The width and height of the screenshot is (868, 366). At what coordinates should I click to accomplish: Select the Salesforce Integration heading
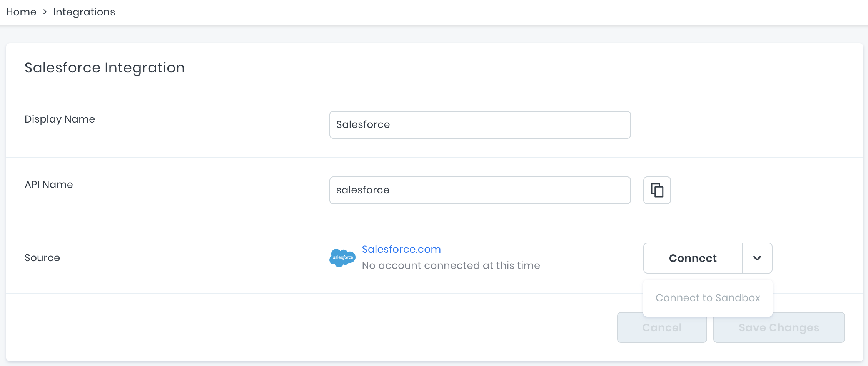point(105,68)
